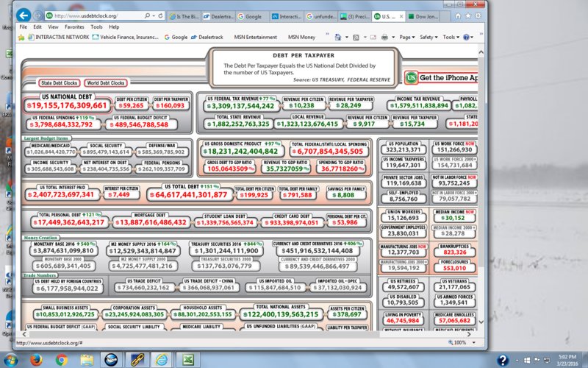Open Windows Explorer folder on taskbar
Screen dimensions: 588x368
click(x=87, y=360)
